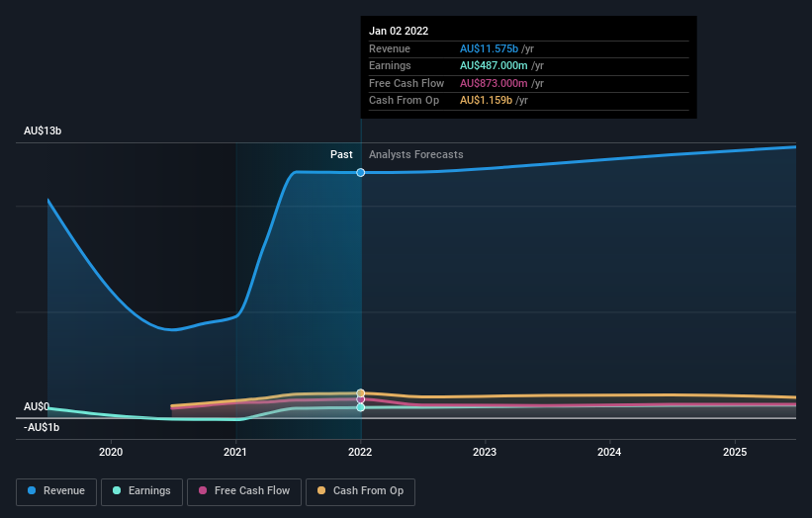
Task: Click the 'Past' label on the chart
Action: (341, 154)
